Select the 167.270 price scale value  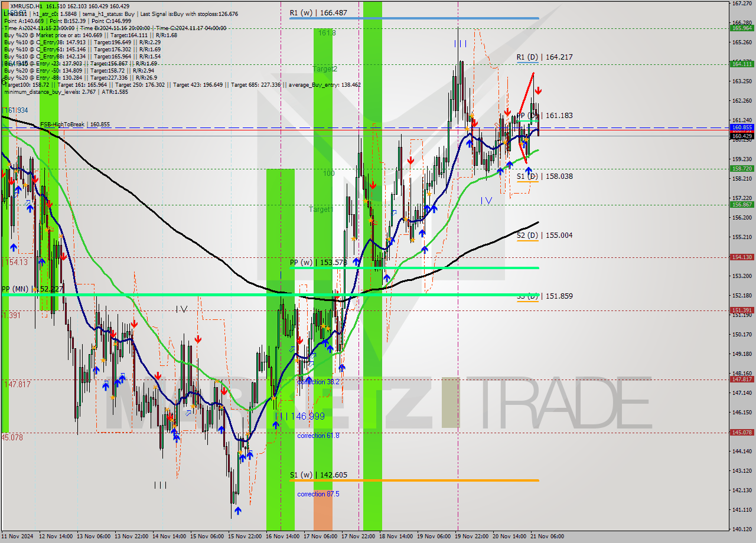(742, 4)
